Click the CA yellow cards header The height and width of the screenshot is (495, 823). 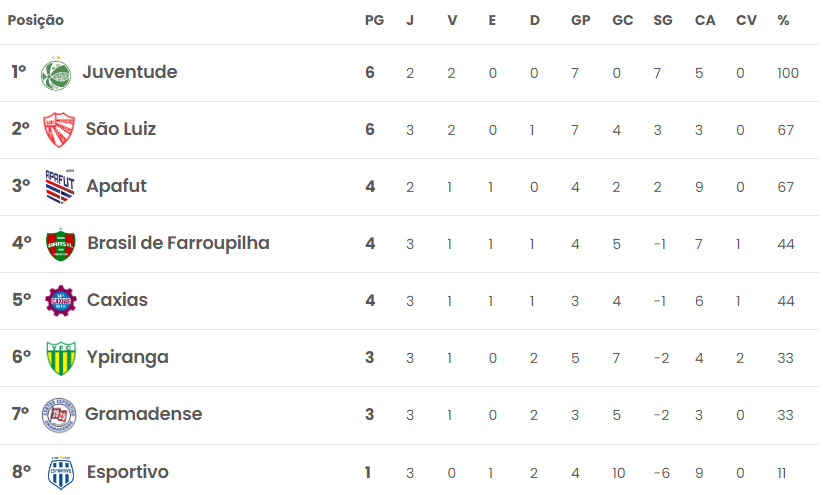click(x=705, y=20)
